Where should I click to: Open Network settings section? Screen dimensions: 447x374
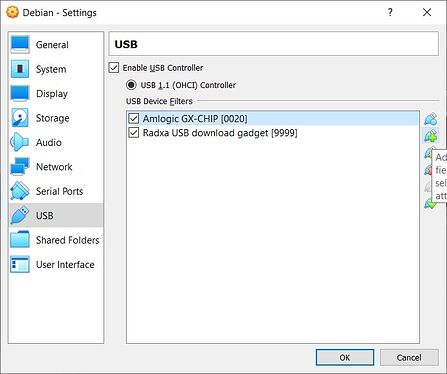coord(56,167)
